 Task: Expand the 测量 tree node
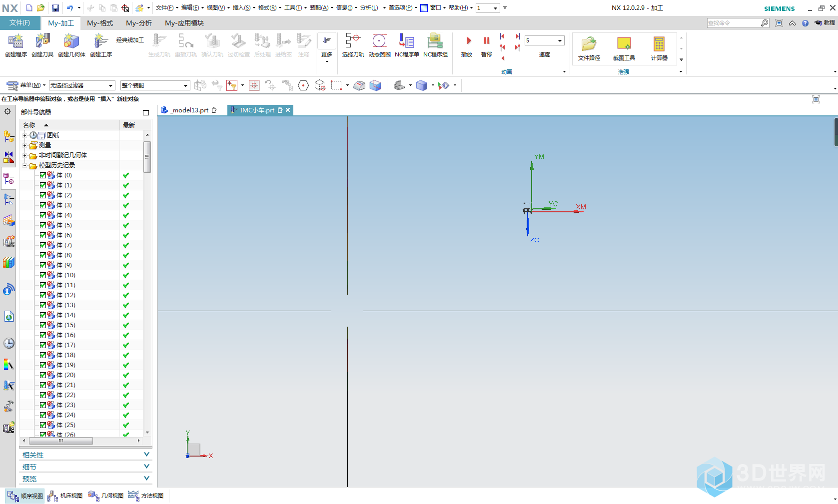(x=24, y=145)
